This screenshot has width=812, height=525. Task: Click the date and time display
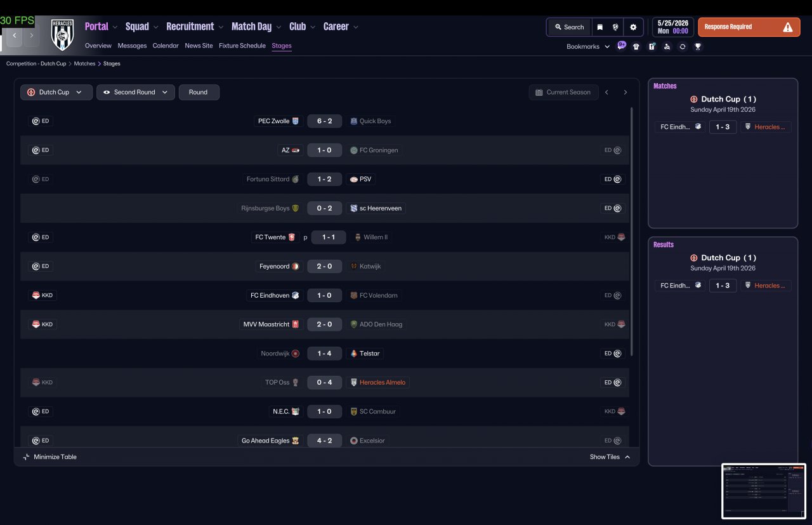pos(672,27)
